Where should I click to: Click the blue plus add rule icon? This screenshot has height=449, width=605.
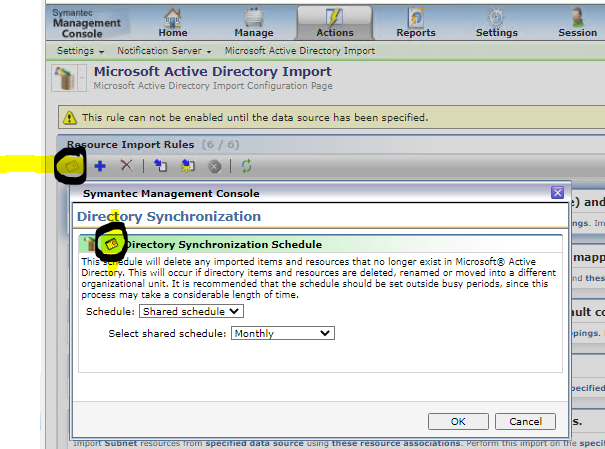tap(100, 166)
